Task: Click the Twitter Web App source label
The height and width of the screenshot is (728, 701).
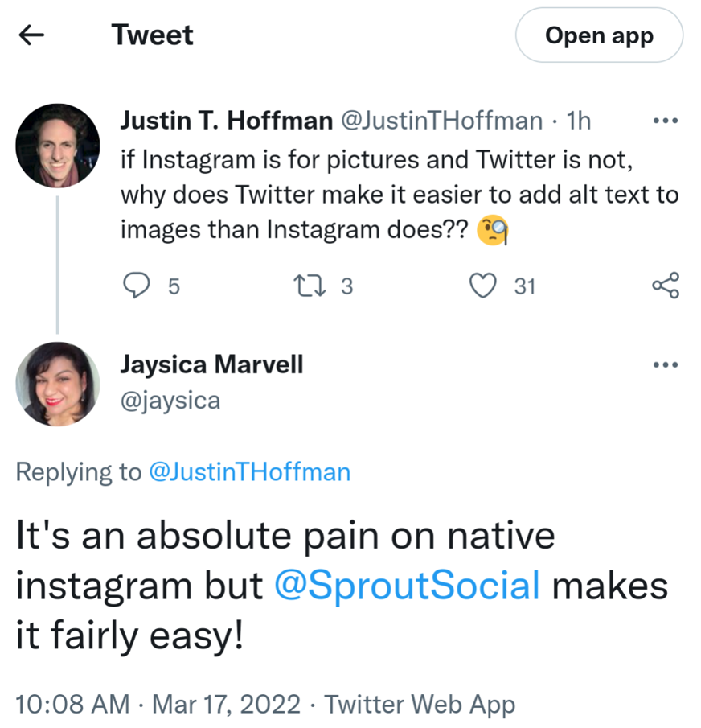Action: pos(420,704)
